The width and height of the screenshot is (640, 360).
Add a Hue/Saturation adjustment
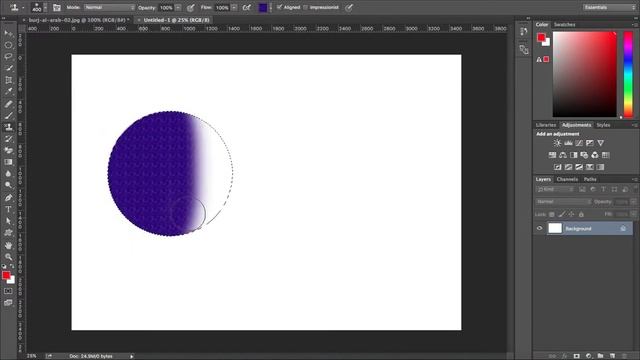pos(552,155)
